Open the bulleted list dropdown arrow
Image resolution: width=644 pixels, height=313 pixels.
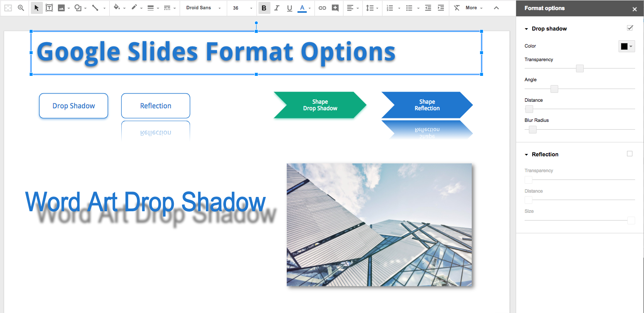pyautogui.click(x=418, y=8)
